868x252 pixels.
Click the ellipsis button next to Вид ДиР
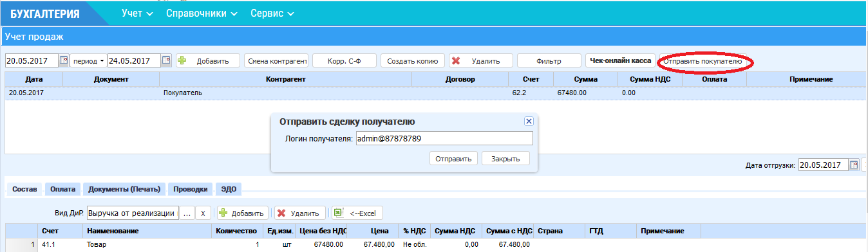[187, 213]
